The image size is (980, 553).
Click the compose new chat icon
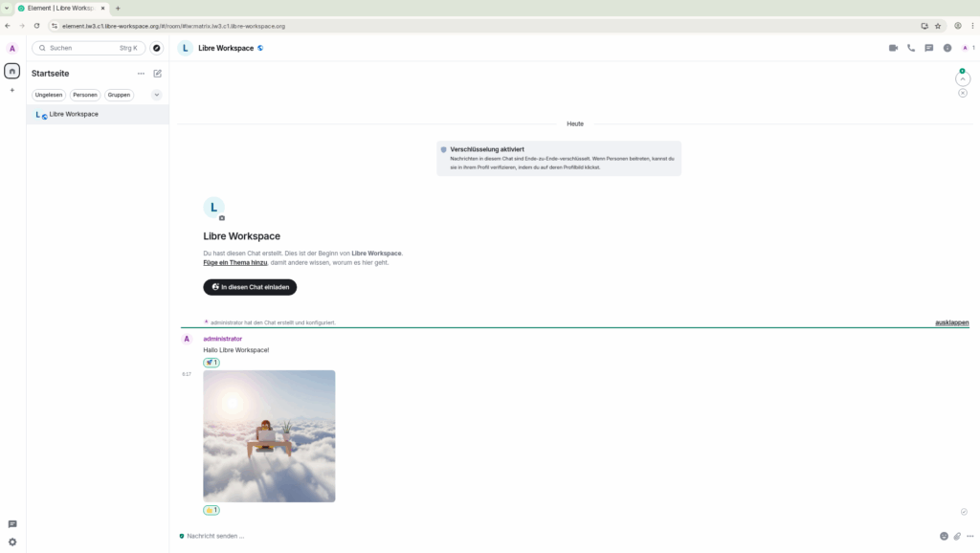point(158,74)
